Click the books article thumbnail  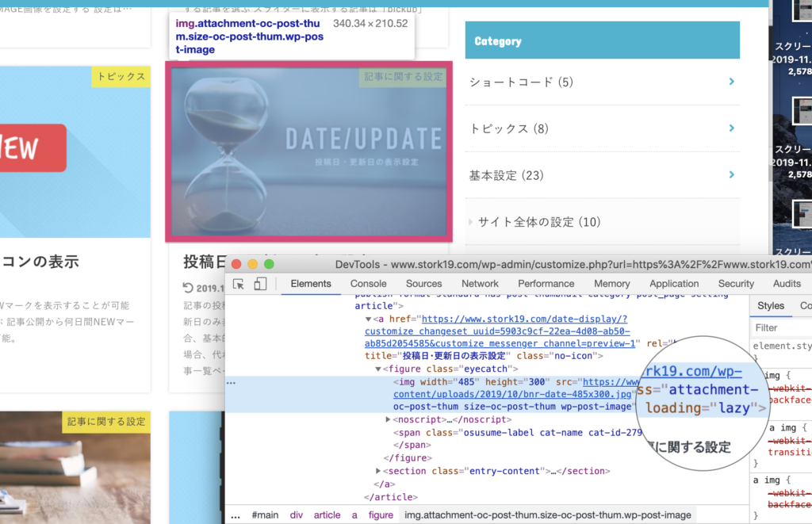pos(75,468)
